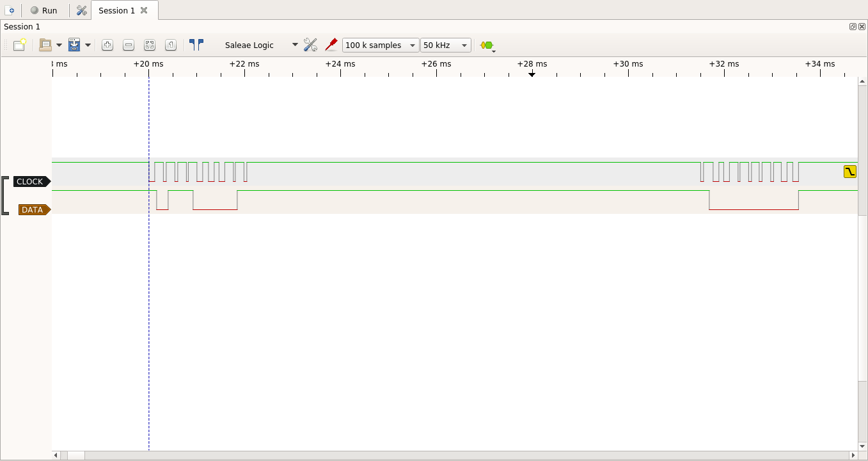
Task: Zoom in on the waveform
Action: tap(107, 45)
